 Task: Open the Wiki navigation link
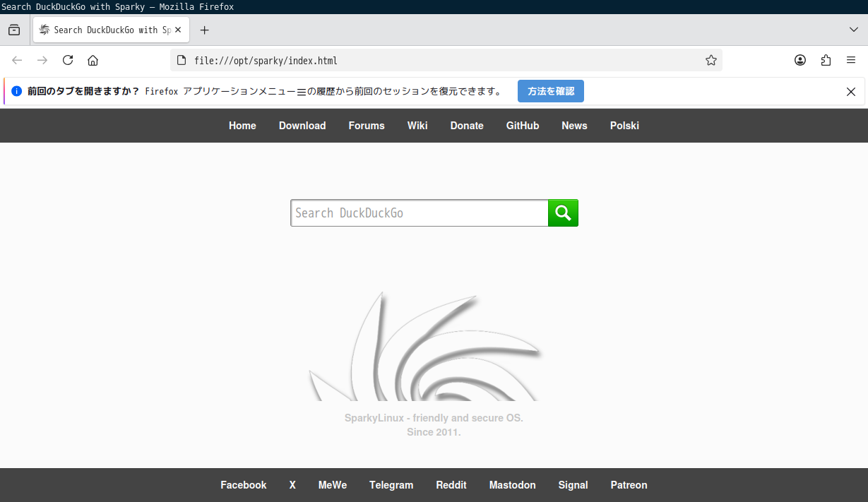(x=417, y=126)
